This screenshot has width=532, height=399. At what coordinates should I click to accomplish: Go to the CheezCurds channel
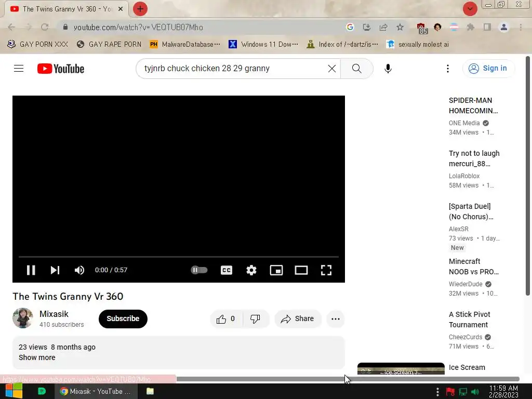[465, 337]
